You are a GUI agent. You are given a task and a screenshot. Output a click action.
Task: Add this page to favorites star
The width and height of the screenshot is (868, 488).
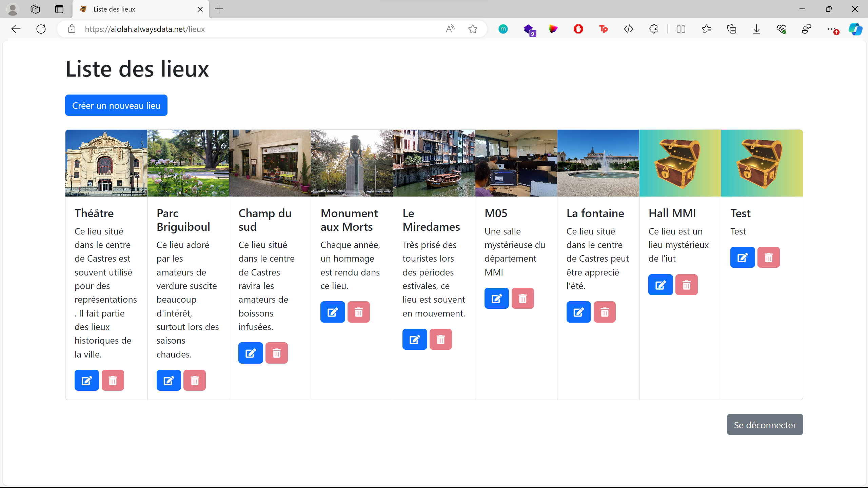point(473,29)
